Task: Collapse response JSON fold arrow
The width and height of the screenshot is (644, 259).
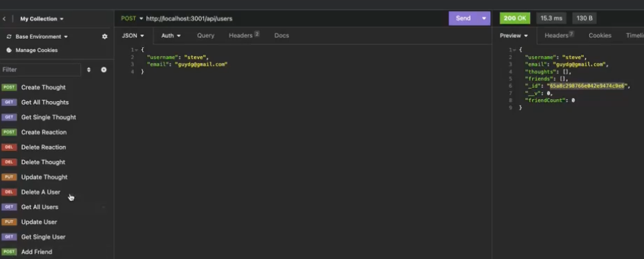Action: point(514,50)
